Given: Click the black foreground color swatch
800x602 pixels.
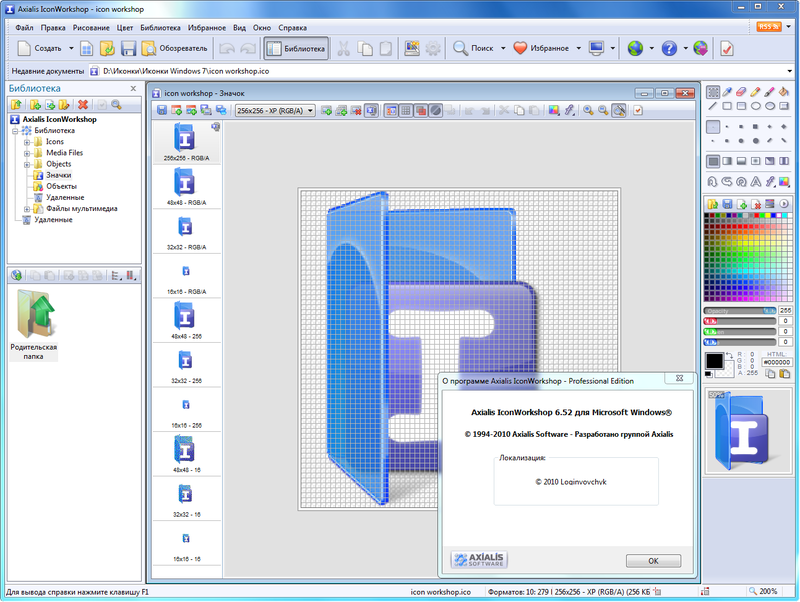Looking at the screenshot, I should [x=714, y=360].
